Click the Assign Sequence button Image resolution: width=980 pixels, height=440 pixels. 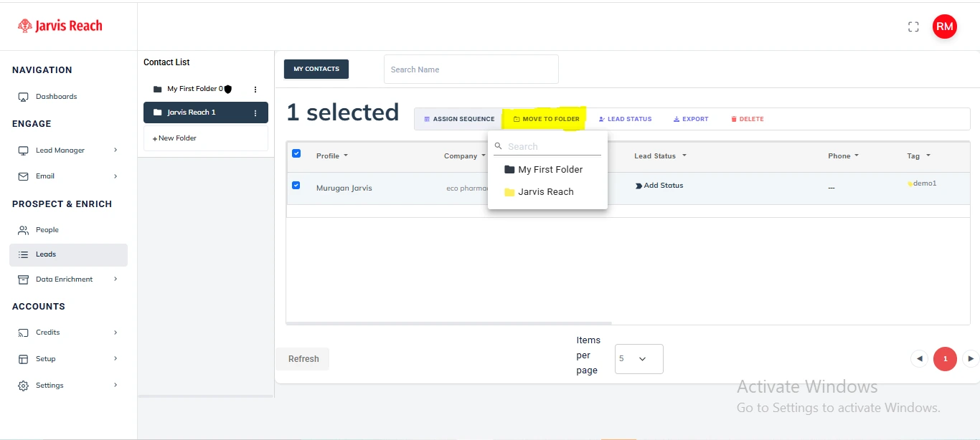[x=459, y=119]
